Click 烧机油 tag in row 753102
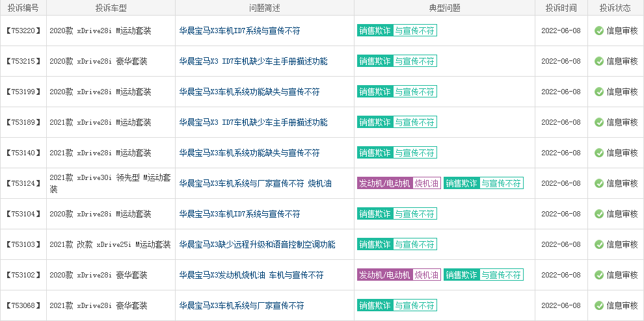This screenshot has height=321, width=644. [x=427, y=275]
